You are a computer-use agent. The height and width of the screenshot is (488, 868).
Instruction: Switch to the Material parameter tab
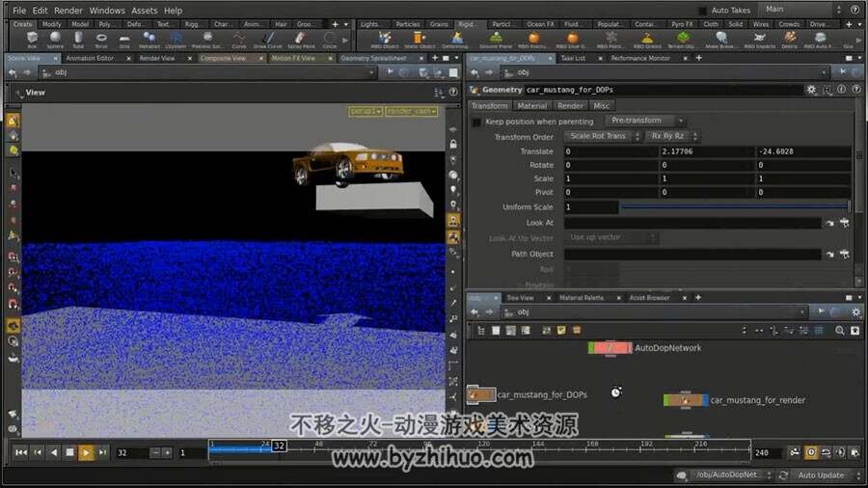coord(532,106)
